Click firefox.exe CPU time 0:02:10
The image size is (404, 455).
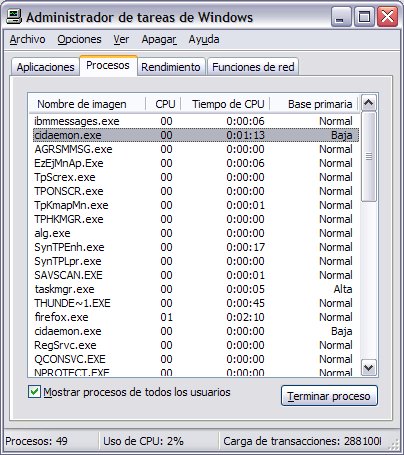[x=245, y=317]
